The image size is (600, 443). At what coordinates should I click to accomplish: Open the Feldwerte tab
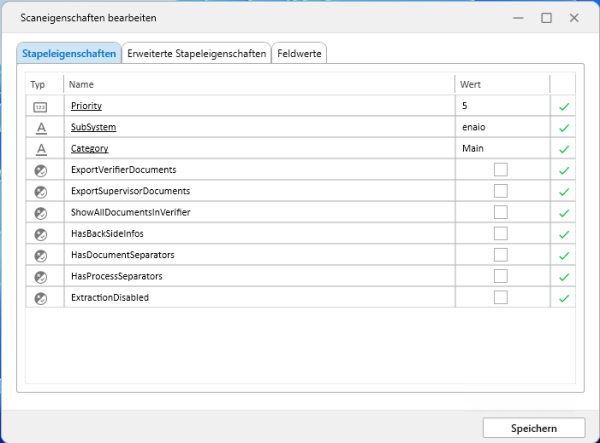[299, 54]
